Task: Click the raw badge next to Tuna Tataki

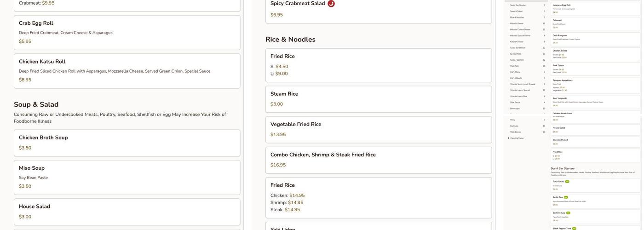Action: [567, 182]
